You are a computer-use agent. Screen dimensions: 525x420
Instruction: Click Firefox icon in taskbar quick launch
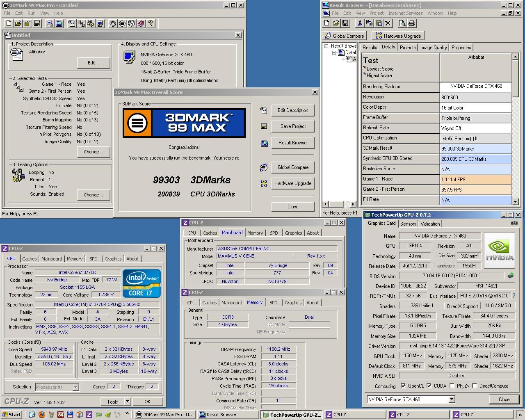41,415
